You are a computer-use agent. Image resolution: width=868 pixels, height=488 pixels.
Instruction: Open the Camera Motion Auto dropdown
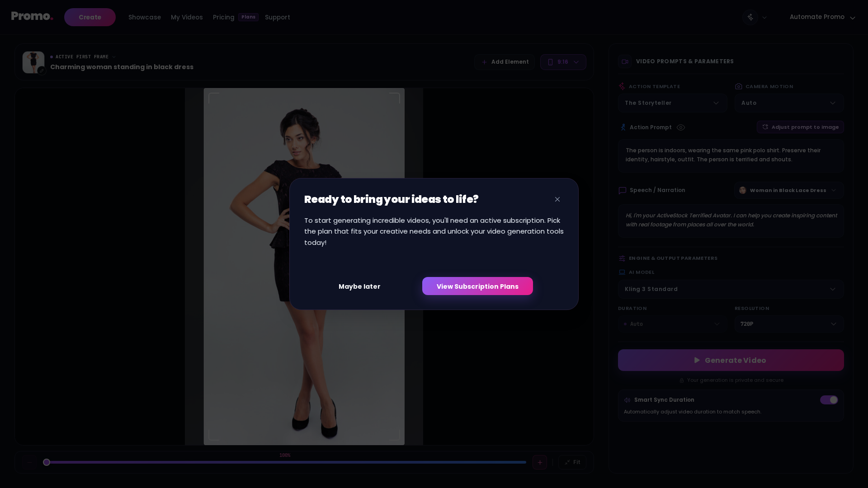tap(789, 103)
